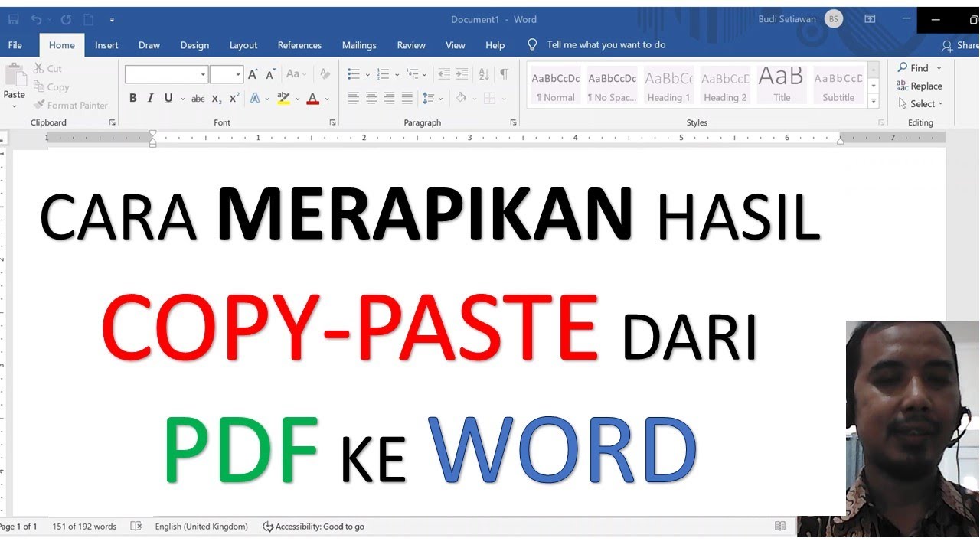Switch to the Insert tab
The width and height of the screenshot is (980, 551).
(x=106, y=45)
